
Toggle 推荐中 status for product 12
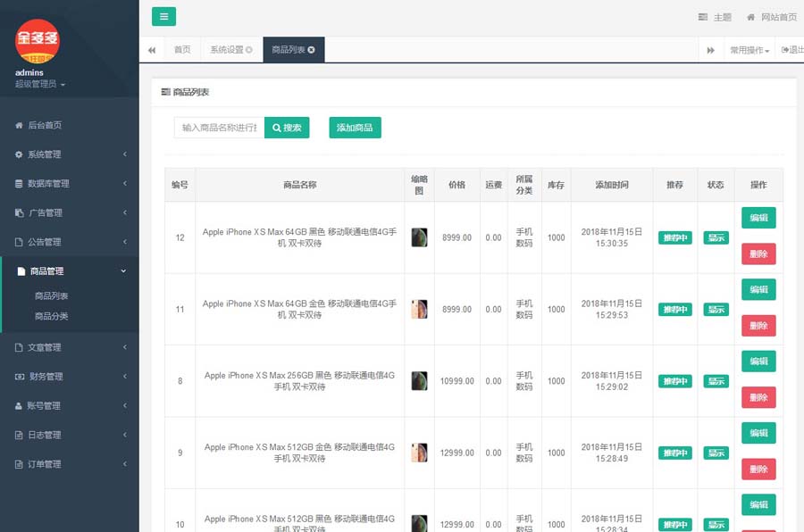coord(674,237)
